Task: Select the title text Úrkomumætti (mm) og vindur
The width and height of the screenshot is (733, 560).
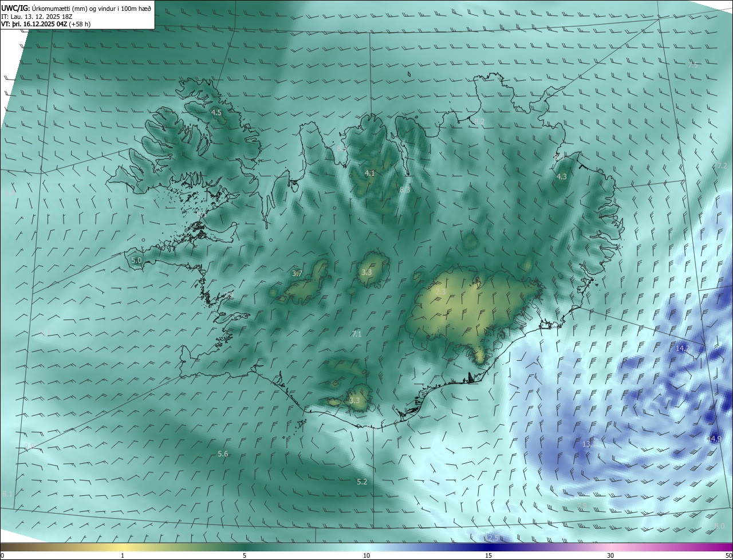Action: point(74,9)
